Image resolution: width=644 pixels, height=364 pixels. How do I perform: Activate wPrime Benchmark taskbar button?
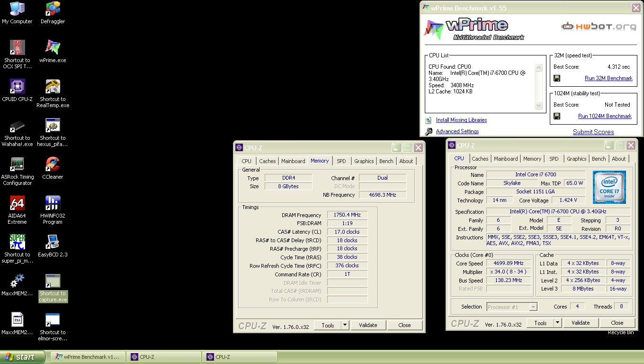point(89,357)
